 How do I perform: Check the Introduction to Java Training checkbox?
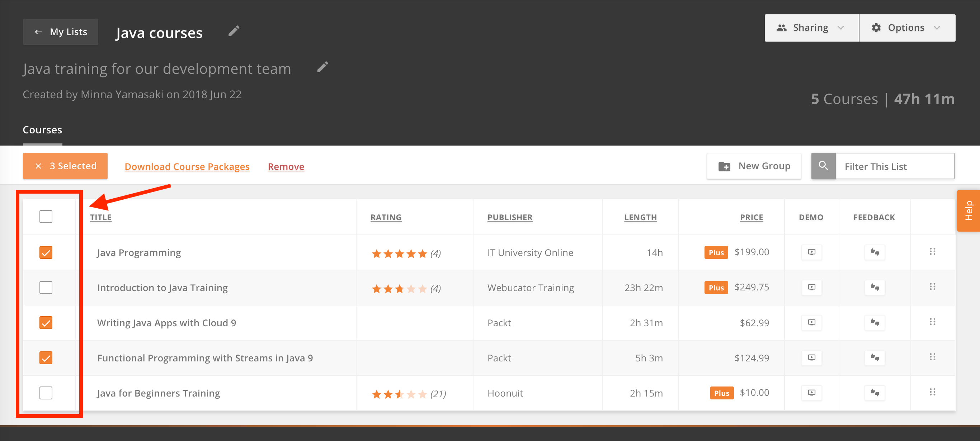46,288
